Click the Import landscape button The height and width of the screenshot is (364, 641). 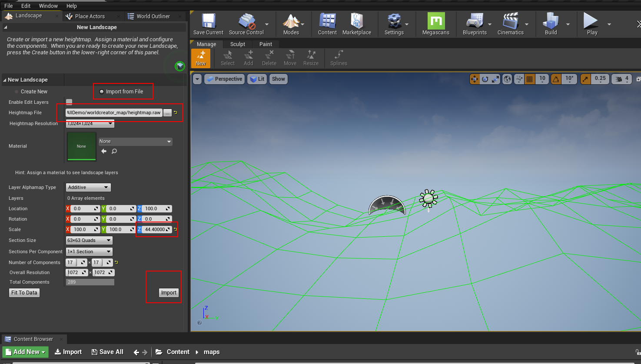click(x=169, y=293)
